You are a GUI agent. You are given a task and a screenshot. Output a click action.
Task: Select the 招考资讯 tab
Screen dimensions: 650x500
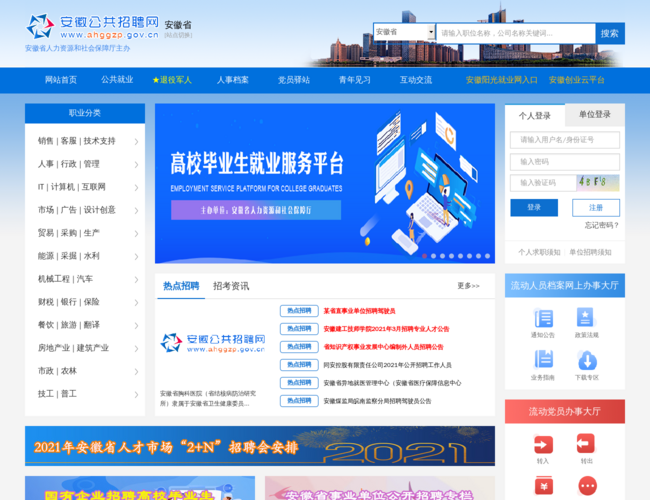point(231,286)
